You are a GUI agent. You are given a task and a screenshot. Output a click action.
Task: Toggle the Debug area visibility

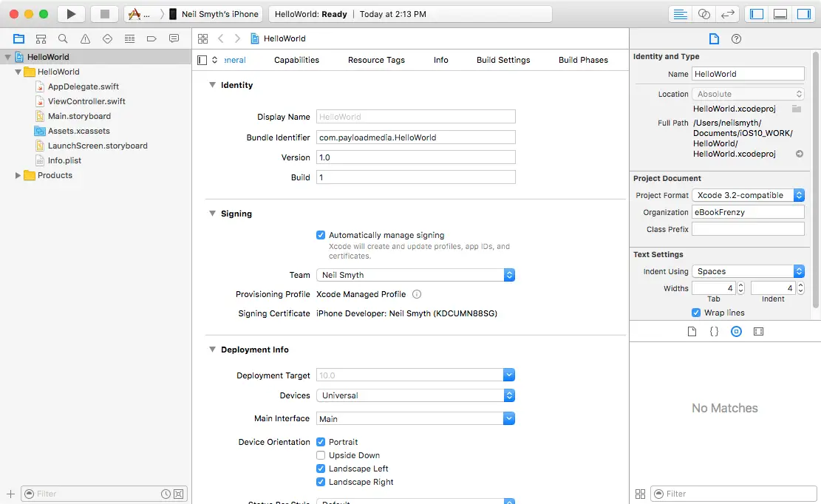click(781, 13)
